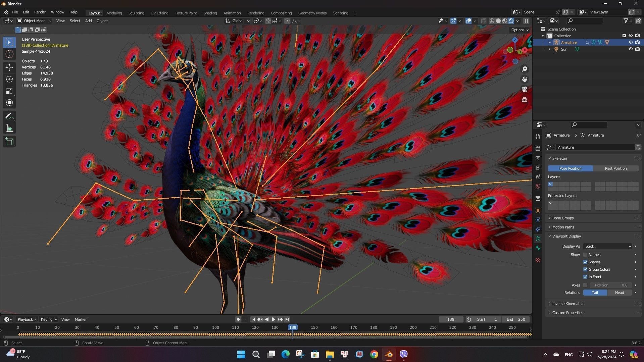Switch to wireframe viewport shading
The height and width of the screenshot is (362, 644).
click(492, 21)
